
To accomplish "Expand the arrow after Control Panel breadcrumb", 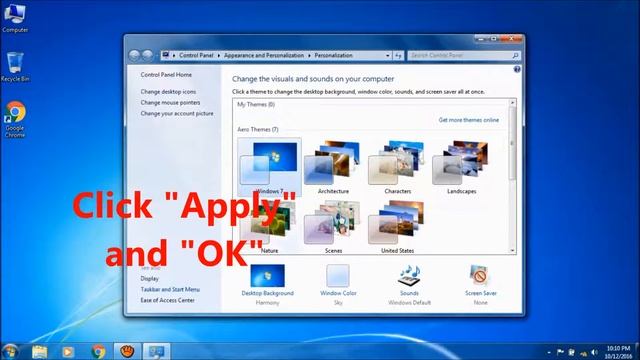I will coord(219,56).
